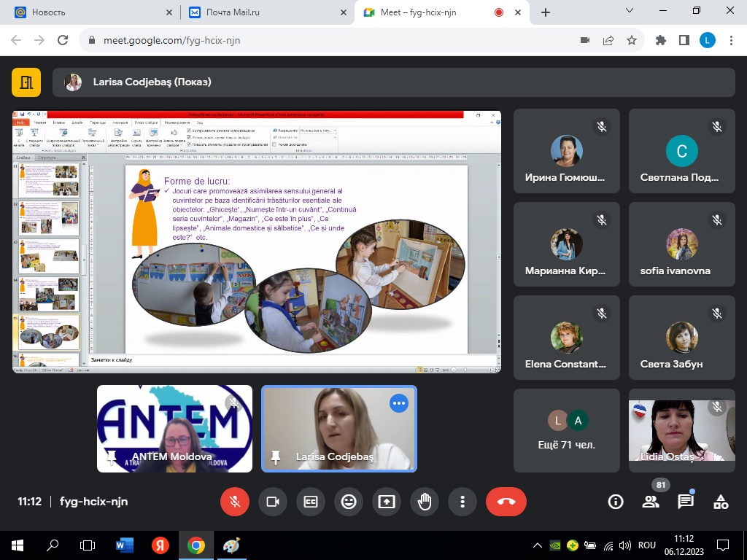This screenshot has height=560, width=747.
Task: Unmute microphone in Meet controls
Action: pyautogui.click(x=234, y=502)
